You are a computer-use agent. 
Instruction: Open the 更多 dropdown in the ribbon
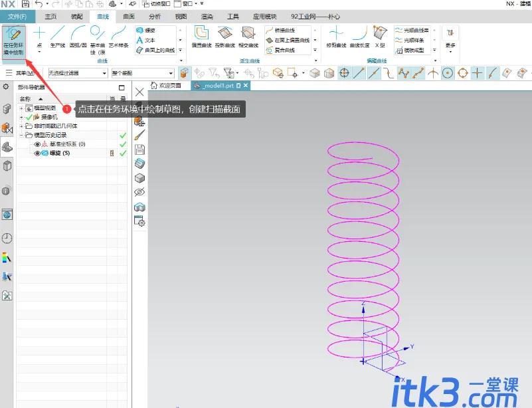click(450, 39)
